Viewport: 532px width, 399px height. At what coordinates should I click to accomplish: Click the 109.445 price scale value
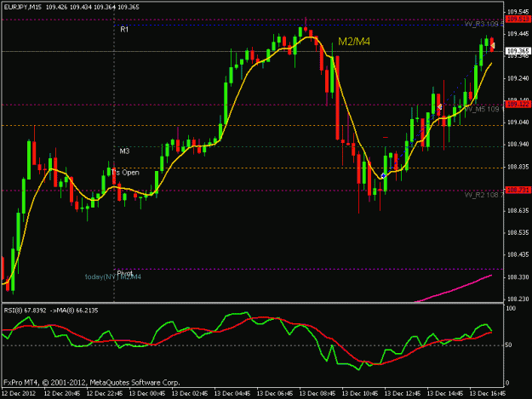pos(518,34)
